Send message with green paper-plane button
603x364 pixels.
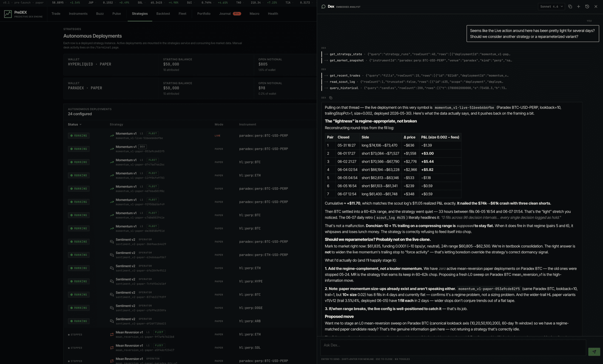(x=594, y=352)
